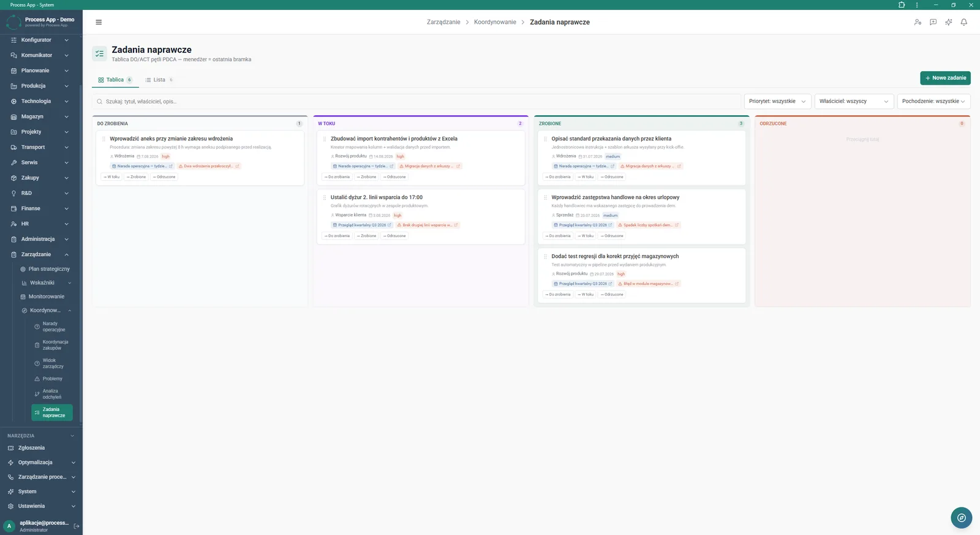Click the Zakupy icon in sidebar

[x=13, y=178]
